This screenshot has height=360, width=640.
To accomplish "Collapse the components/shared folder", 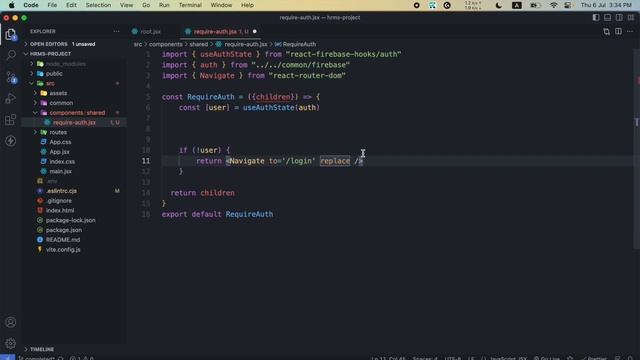I will [36, 113].
